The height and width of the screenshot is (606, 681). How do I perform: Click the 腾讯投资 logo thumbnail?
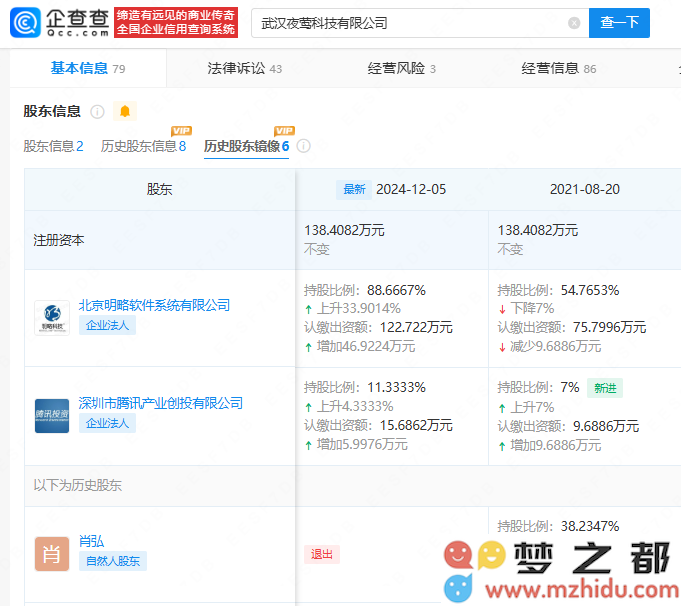[52, 416]
